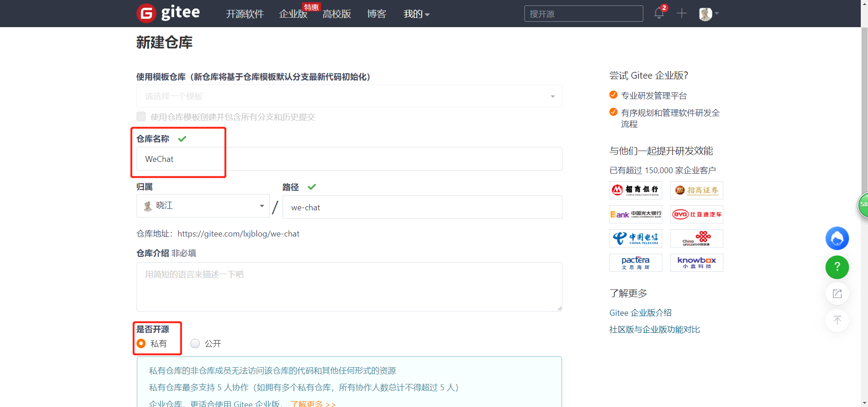Click the 仓库名称 input with WeChat
The width and height of the screenshot is (868, 407).
pyautogui.click(x=349, y=159)
